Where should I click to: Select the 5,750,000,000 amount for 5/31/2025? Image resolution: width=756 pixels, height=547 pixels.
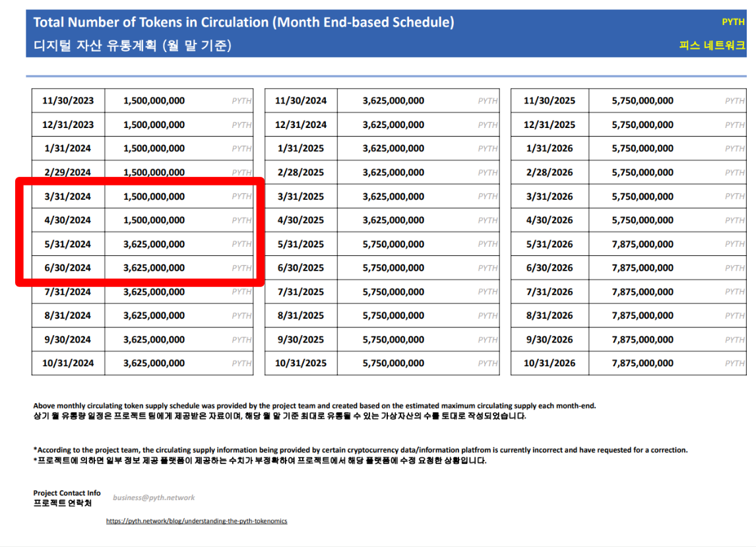(393, 244)
